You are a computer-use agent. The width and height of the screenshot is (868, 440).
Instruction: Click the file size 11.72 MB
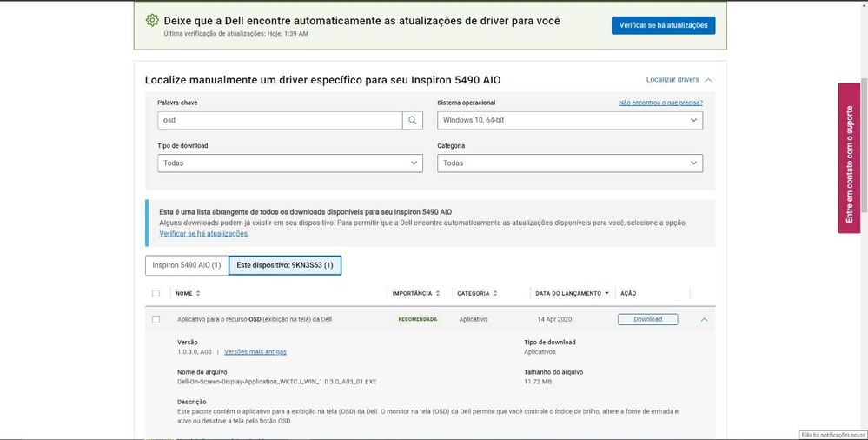click(x=538, y=382)
